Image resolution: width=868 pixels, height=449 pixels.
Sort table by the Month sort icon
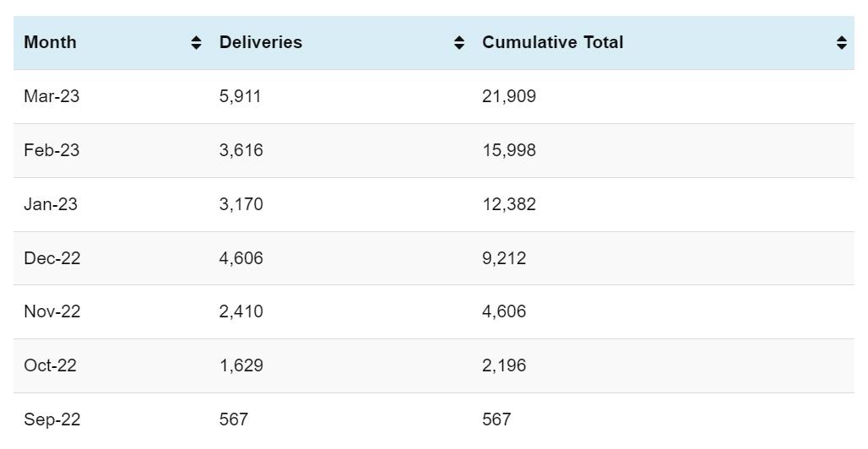pos(196,43)
